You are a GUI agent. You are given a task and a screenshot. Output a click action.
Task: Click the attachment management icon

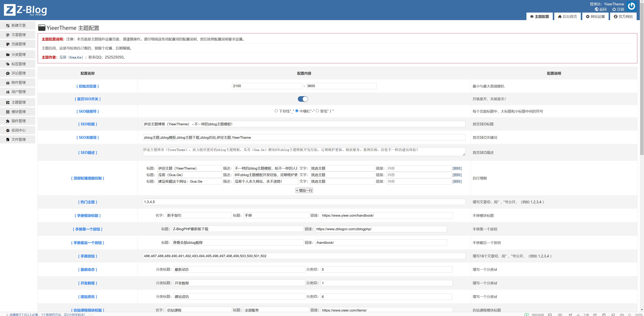[8, 82]
